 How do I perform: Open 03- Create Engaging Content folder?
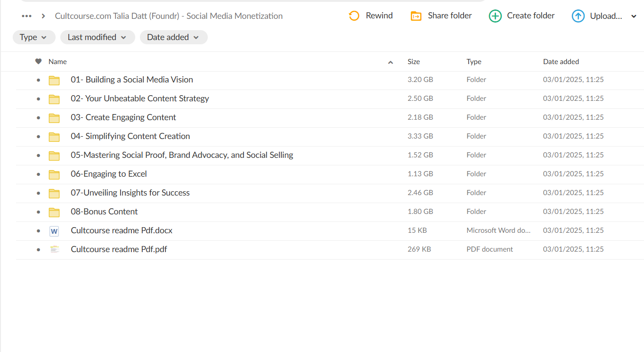pos(123,117)
